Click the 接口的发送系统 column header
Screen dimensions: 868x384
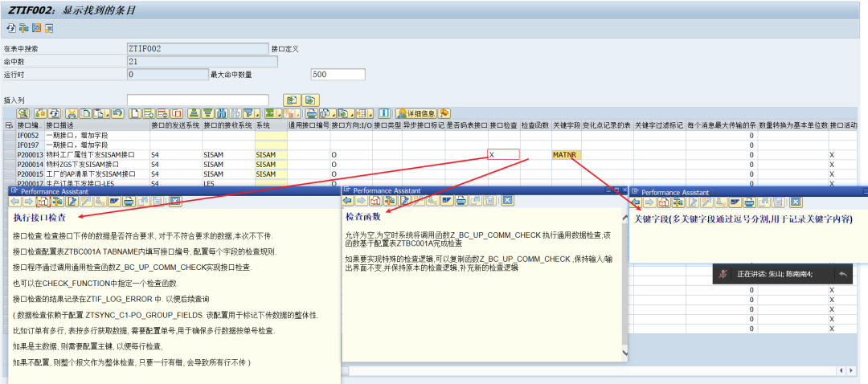(175, 126)
